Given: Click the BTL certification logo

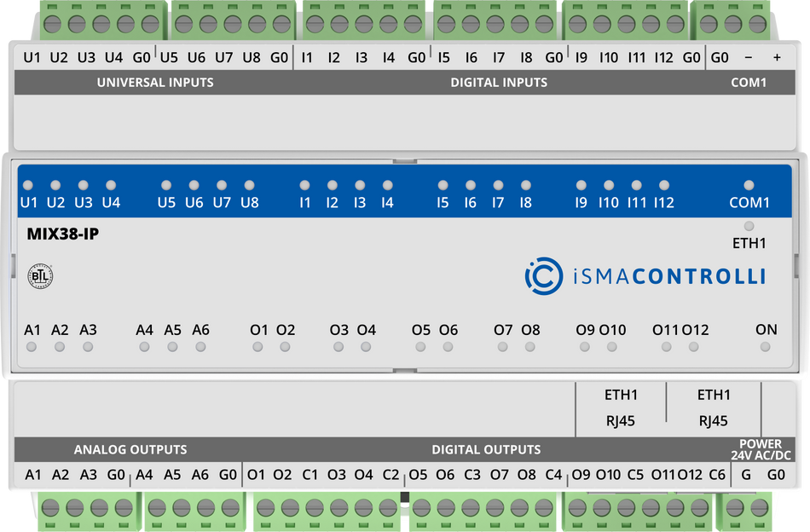Looking at the screenshot, I should pyautogui.click(x=40, y=276).
